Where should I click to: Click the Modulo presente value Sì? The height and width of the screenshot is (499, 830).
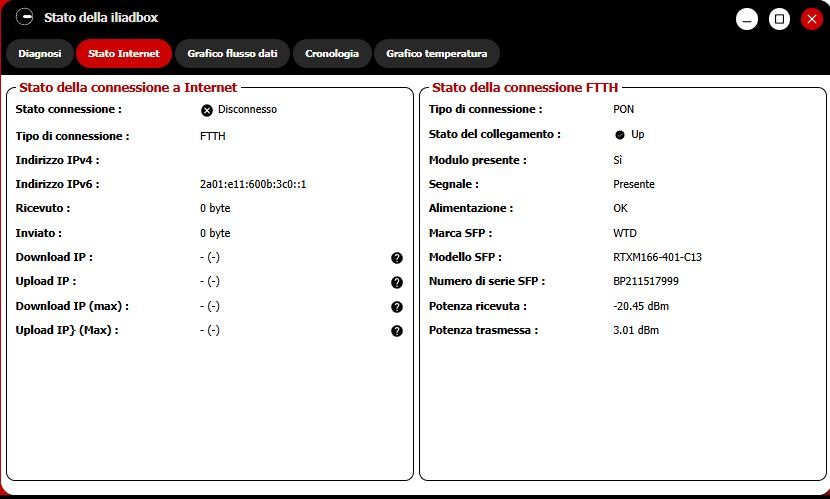pyautogui.click(x=618, y=160)
